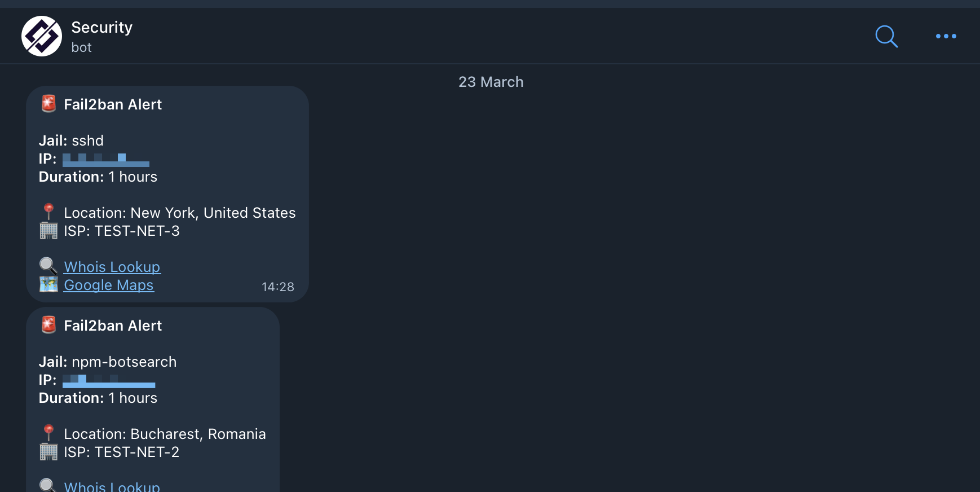Select the first Fail2ban Alert message bubble

click(x=167, y=194)
